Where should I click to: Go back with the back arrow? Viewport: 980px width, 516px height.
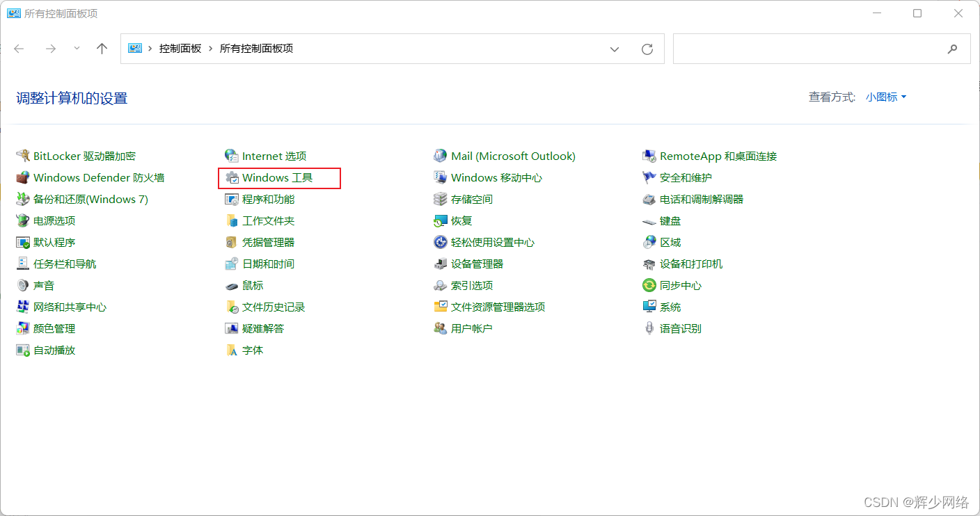[19, 49]
